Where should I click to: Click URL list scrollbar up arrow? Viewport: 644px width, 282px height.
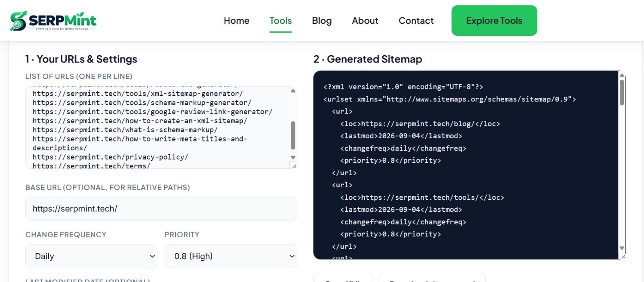[293, 91]
